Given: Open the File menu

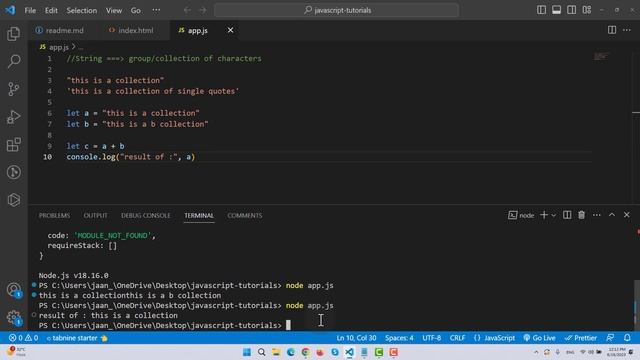Looking at the screenshot, I should [x=30, y=10].
